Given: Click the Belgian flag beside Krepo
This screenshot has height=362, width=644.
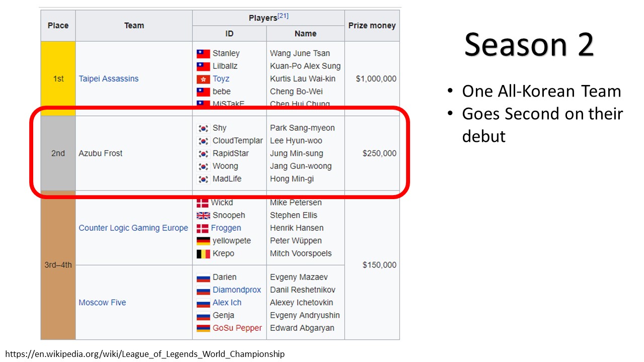Looking at the screenshot, I should [x=203, y=254].
